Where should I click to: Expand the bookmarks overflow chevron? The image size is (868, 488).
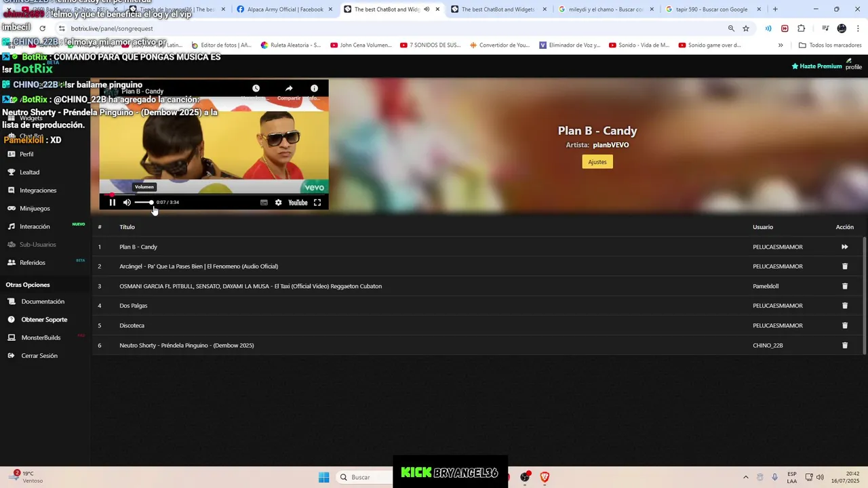coord(781,45)
